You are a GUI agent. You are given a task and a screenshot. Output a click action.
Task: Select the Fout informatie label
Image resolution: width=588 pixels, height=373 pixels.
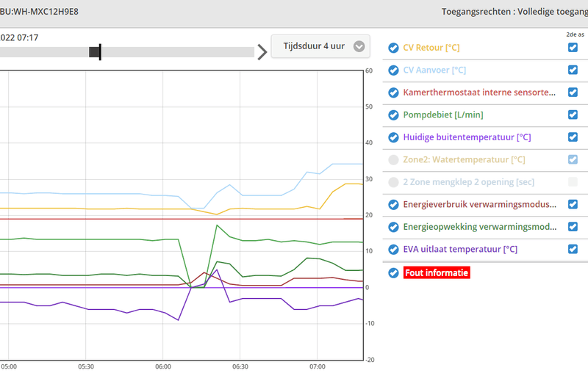[x=436, y=272]
